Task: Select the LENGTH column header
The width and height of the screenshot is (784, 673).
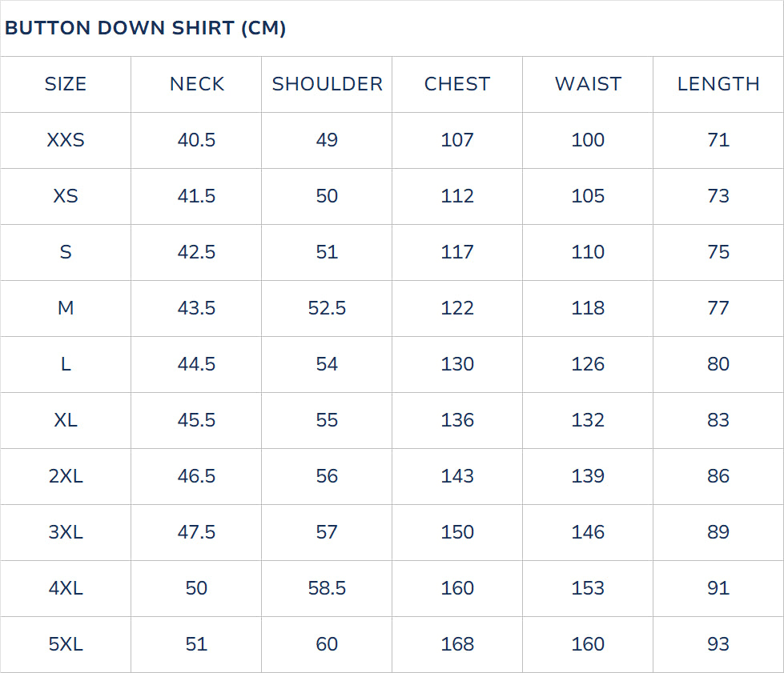Action: tap(718, 84)
